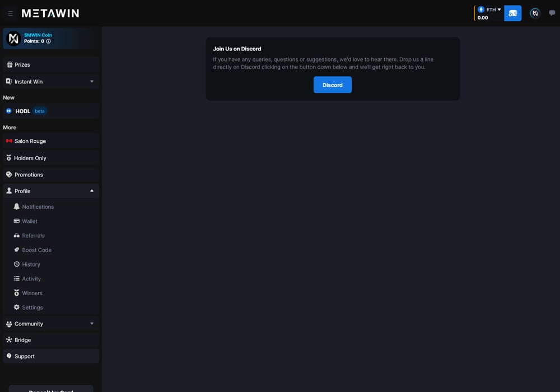Select the Prizes gift icon in sidebar
The width and height of the screenshot is (560, 392).
pos(10,64)
